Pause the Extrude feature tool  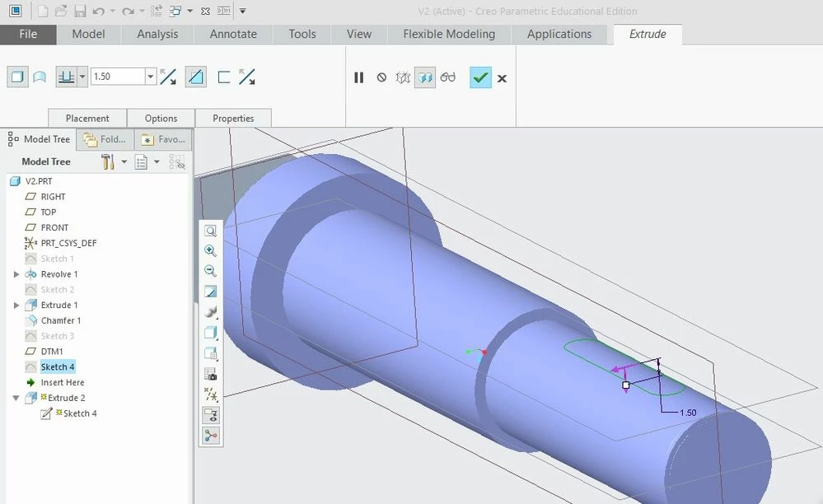[x=358, y=77]
